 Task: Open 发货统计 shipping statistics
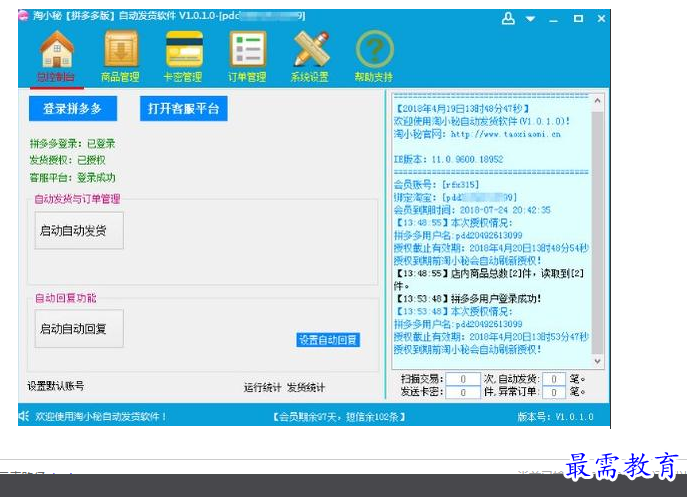(x=306, y=387)
